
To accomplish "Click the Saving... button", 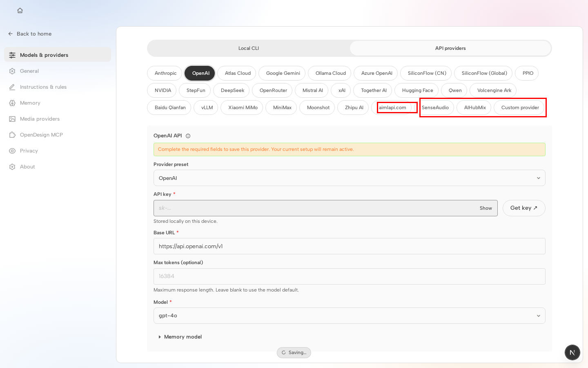I will (x=294, y=352).
